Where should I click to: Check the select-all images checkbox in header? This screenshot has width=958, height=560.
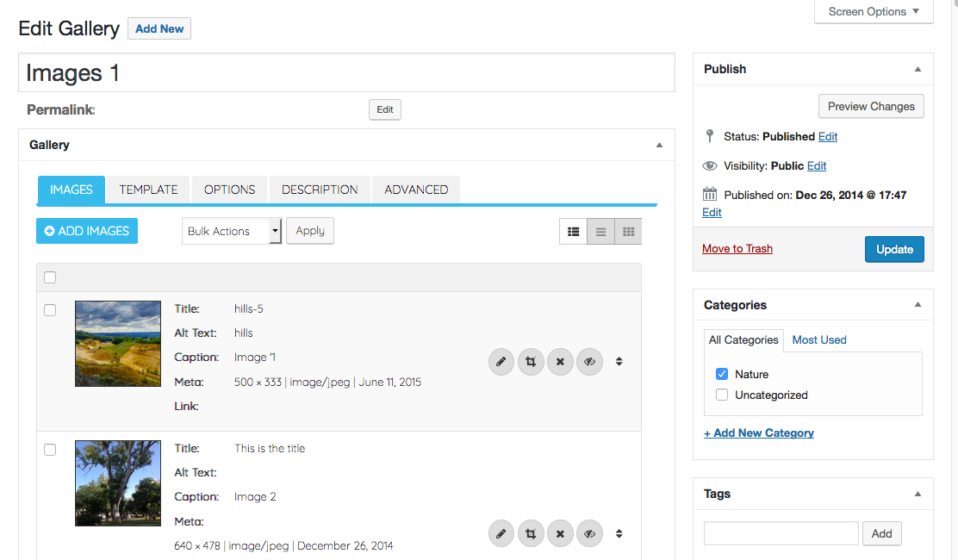click(x=50, y=277)
